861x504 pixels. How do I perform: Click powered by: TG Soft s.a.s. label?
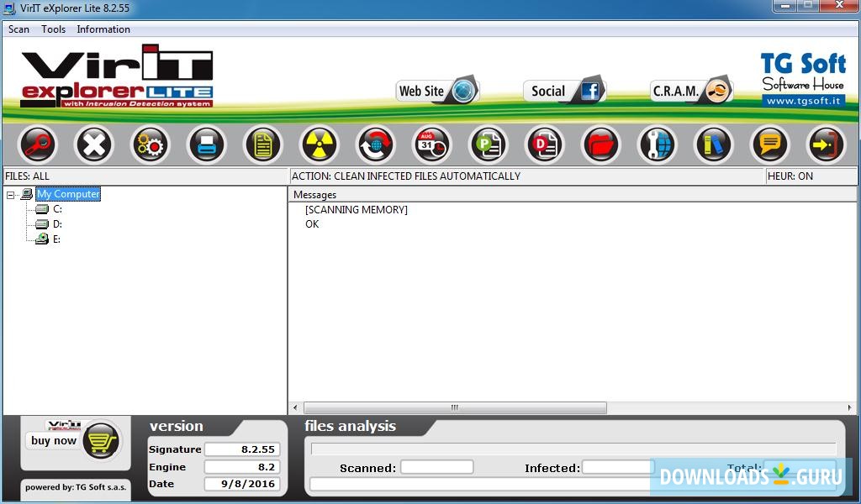coord(75,487)
